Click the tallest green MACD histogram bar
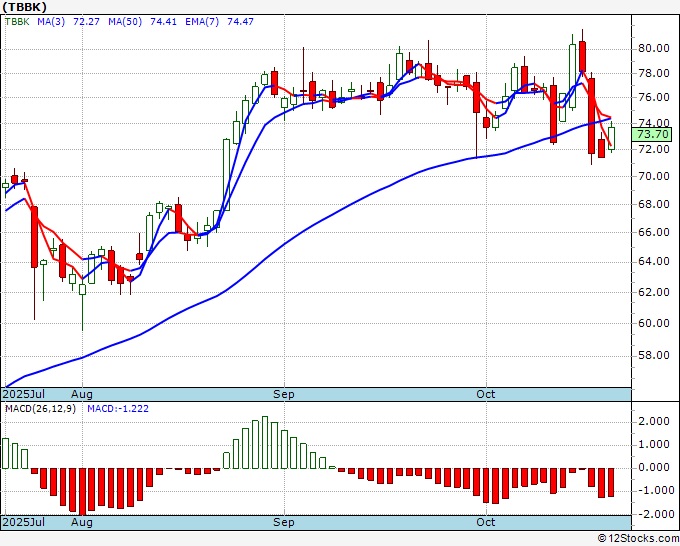680x546 pixels. click(x=265, y=442)
